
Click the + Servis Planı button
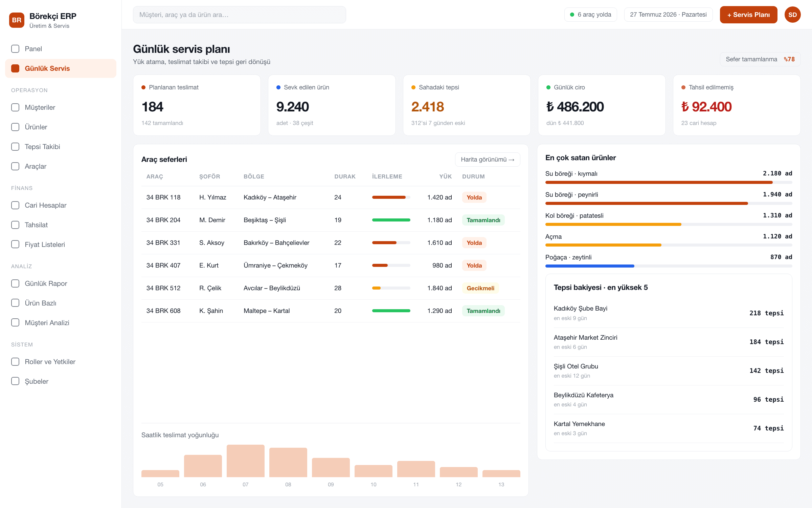[x=748, y=15]
